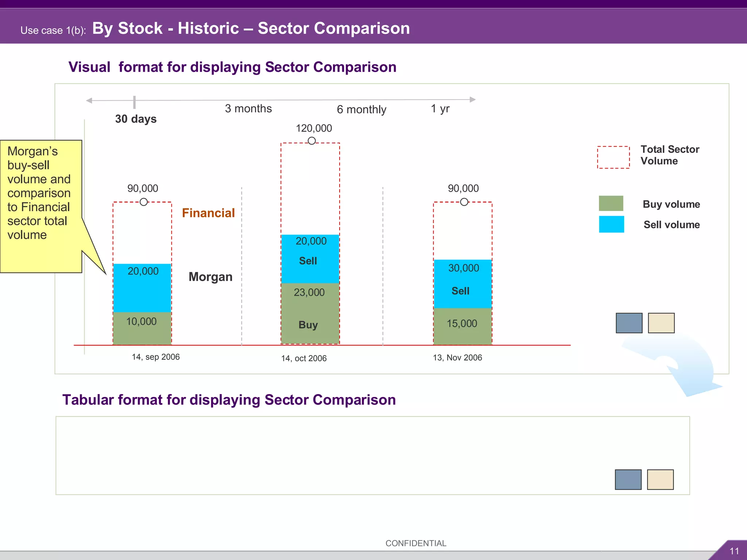Click the right arrowhead of the time range slider

coord(473,100)
